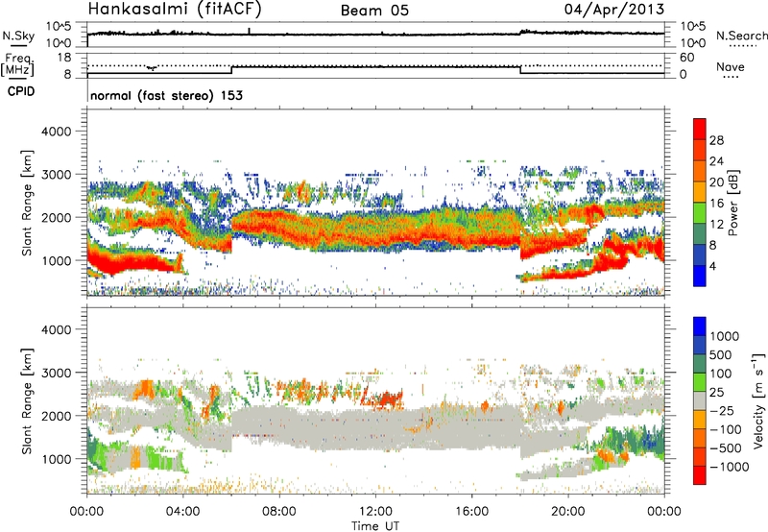This screenshot has width=768, height=532.
Task: Pick the grey velocity colorbar segment
Action: (700, 400)
